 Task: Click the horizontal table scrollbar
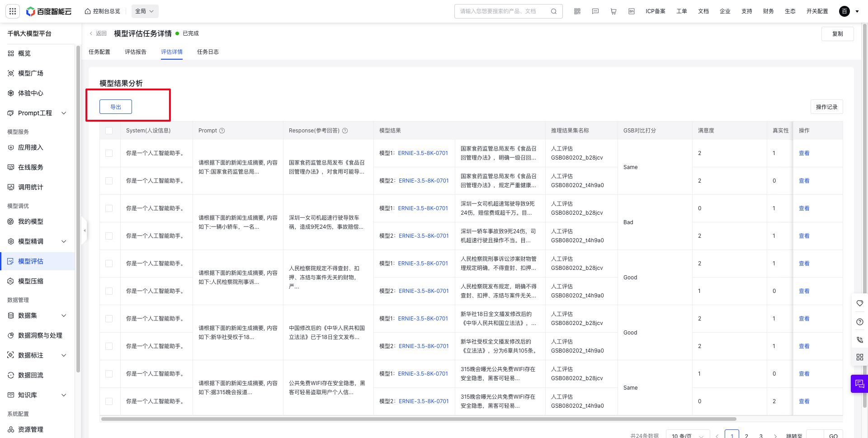coord(419,419)
